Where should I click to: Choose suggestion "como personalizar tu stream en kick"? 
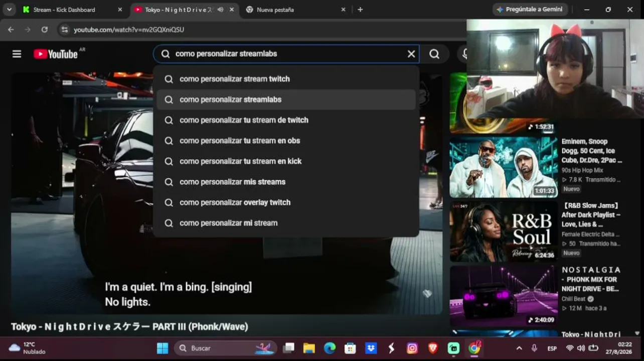tap(286, 161)
